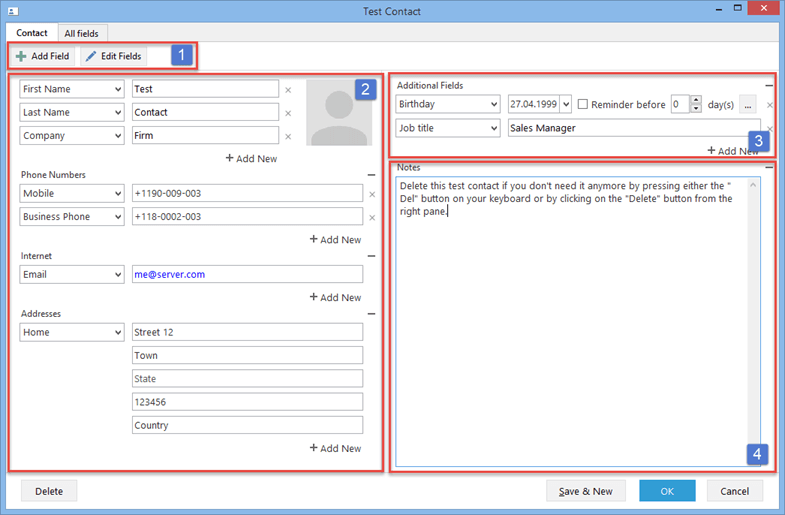Open the Birthday reminder options ellipsis button
Viewport: 785px width, 515px height.
pyautogui.click(x=747, y=105)
